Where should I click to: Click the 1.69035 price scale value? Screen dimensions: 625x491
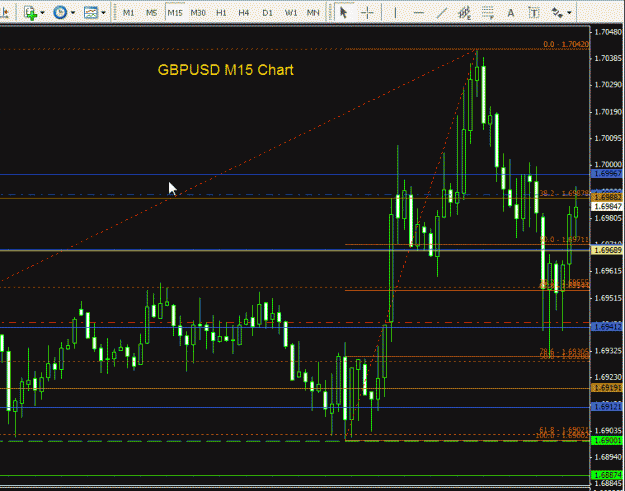[608, 430]
